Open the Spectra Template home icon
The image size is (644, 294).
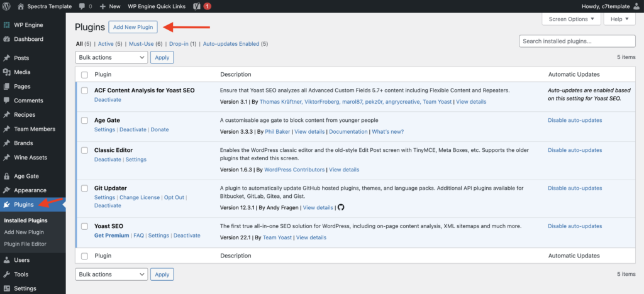[21, 6]
